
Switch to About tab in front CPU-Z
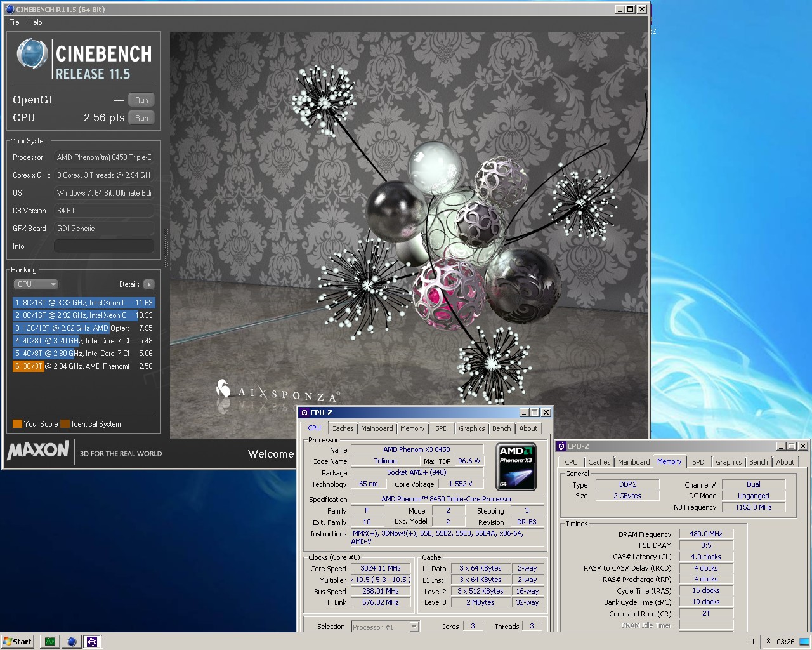[x=528, y=428]
